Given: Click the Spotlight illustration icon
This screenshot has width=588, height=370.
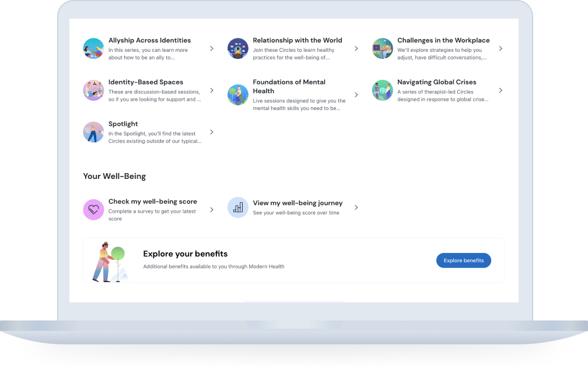Looking at the screenshot, I should (93, 132).
